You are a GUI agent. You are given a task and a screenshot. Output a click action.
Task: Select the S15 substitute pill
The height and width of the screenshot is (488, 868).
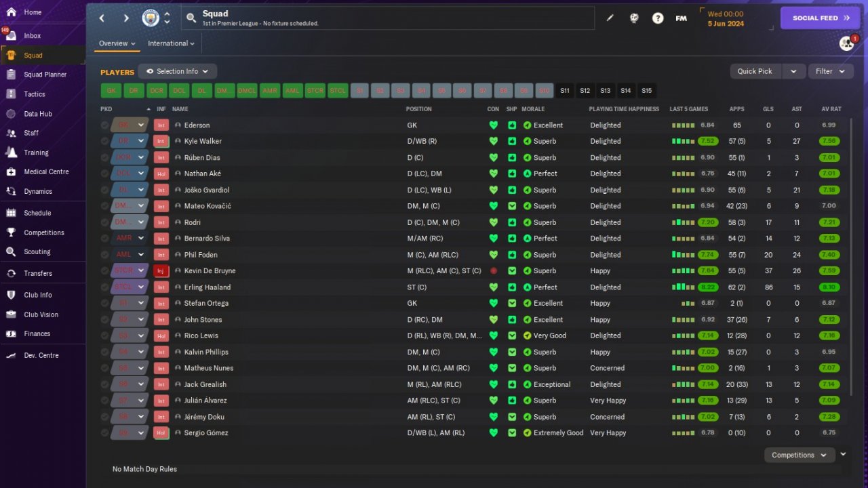647,91
